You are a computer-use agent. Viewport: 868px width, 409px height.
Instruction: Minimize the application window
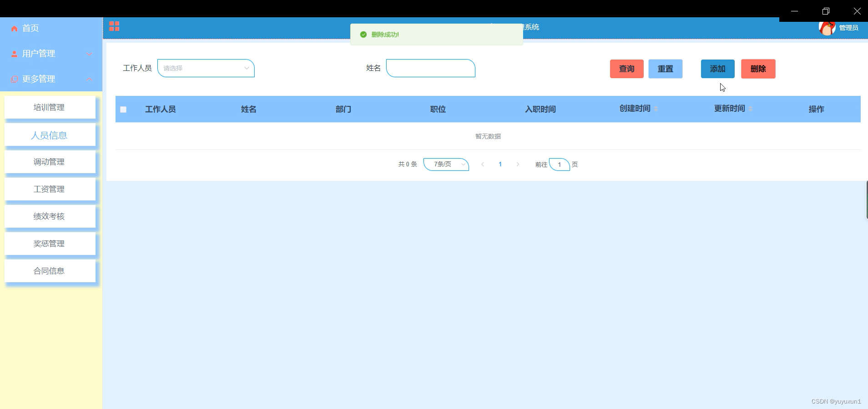pos(795,11)
